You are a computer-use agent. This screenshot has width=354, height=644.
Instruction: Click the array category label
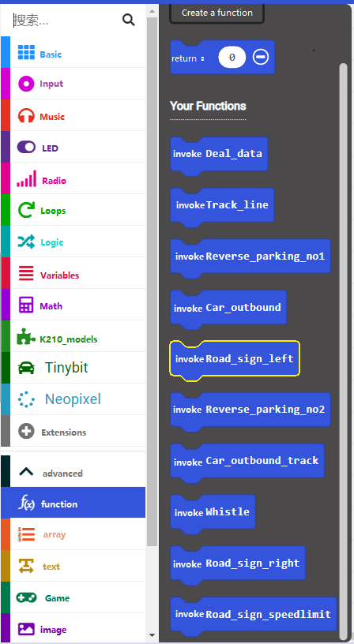55,535
